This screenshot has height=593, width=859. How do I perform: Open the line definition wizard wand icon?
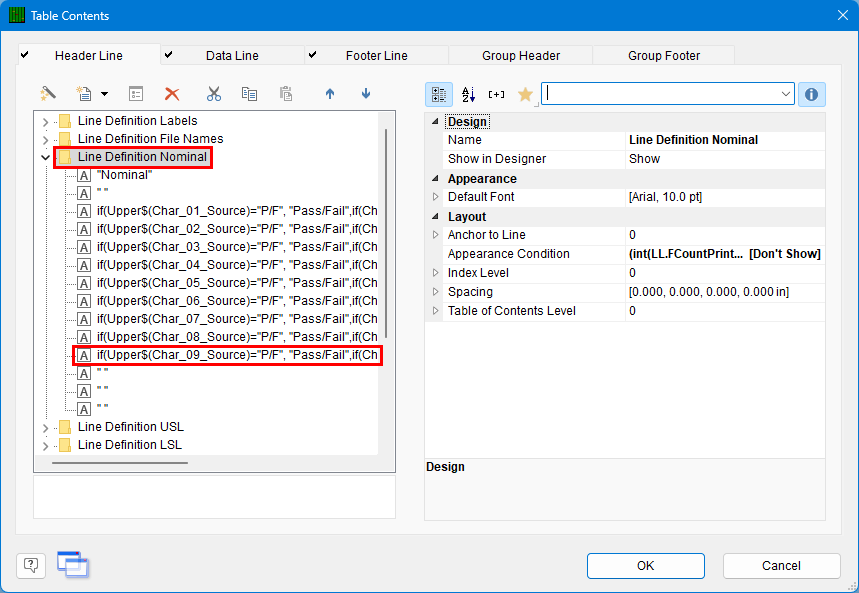pos(48,94)
